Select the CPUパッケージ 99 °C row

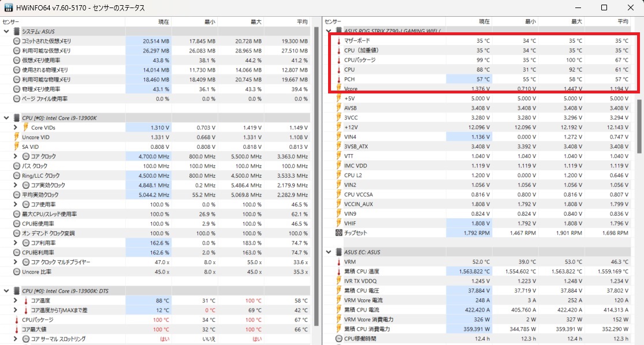(x=479, y=60)
